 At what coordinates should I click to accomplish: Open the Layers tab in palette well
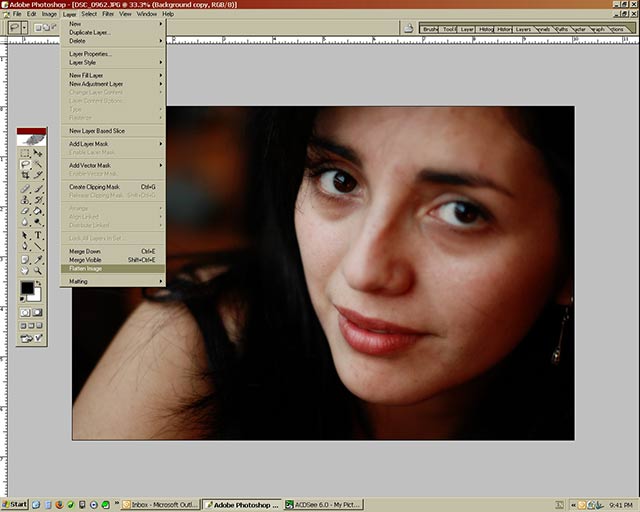[x=523, y=29]
